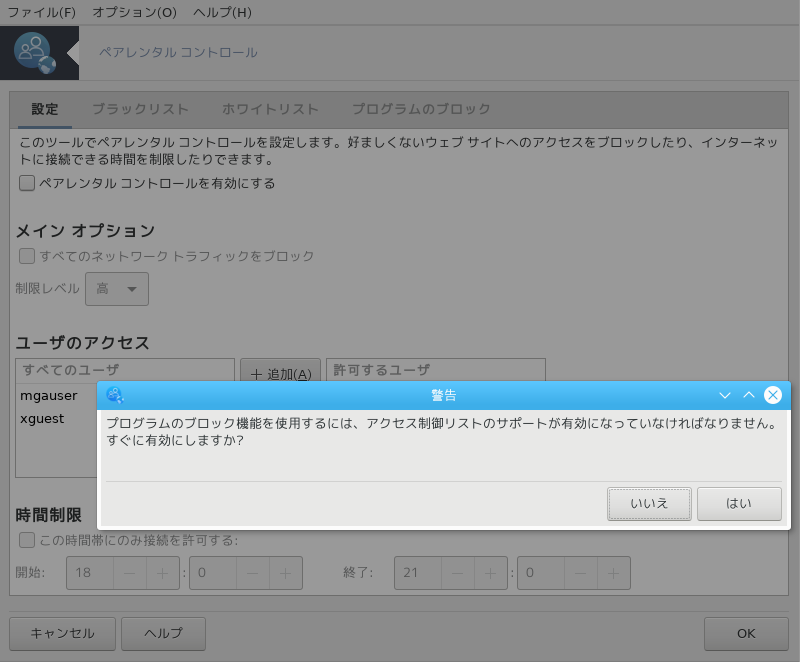This screenshot has width=800, height=662.
Task: Switch to the ブラックリスト tab
Action: point(140,109)
